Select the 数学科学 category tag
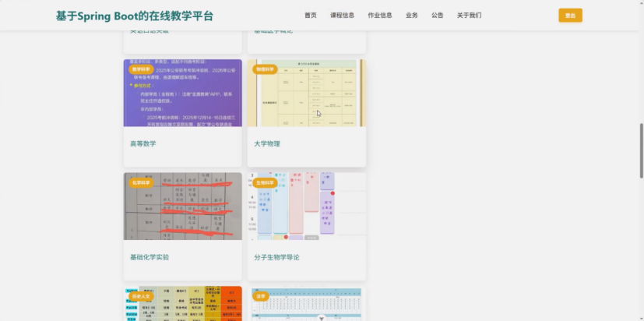This screenshot has height=321, width=644. pos(141,69)
